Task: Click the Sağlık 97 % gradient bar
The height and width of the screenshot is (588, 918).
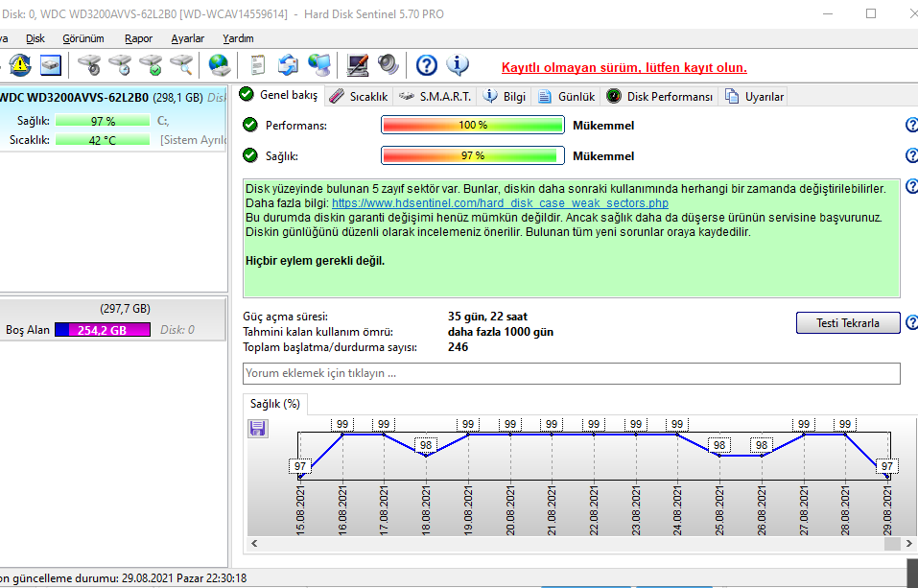Action: pyautogui.click(x=473, y=155)
